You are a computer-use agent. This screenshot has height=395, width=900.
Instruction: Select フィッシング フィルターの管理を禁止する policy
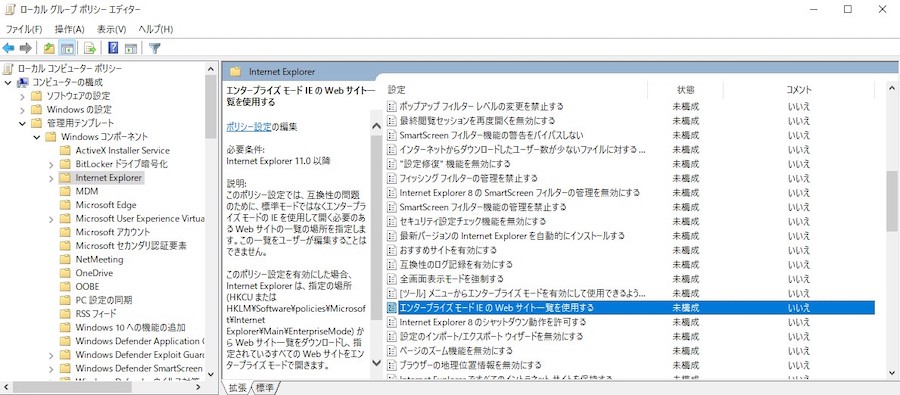(x=468, y=178)
